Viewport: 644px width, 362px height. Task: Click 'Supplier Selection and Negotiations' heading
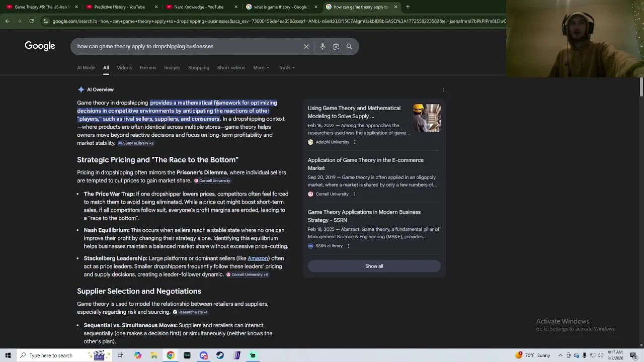139,291
